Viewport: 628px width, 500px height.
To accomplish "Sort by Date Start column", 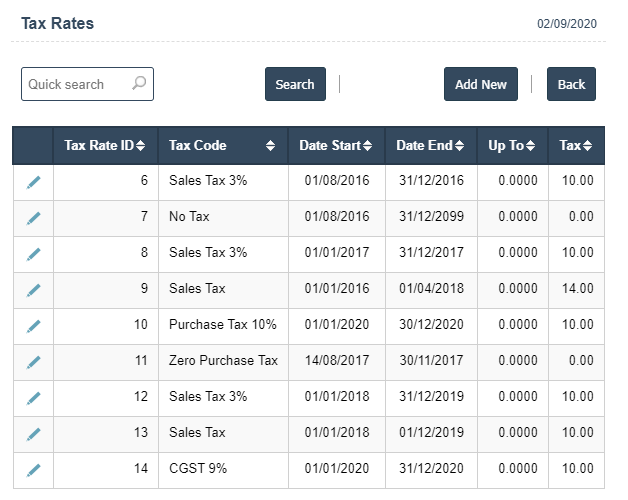I will pos(336,146).
